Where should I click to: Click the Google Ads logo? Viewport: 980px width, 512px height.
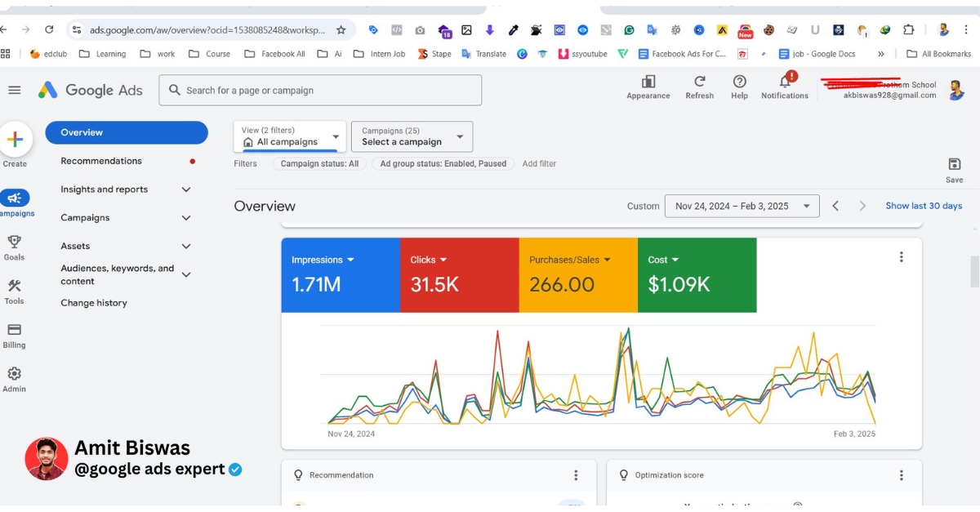[x=91, y=91]
